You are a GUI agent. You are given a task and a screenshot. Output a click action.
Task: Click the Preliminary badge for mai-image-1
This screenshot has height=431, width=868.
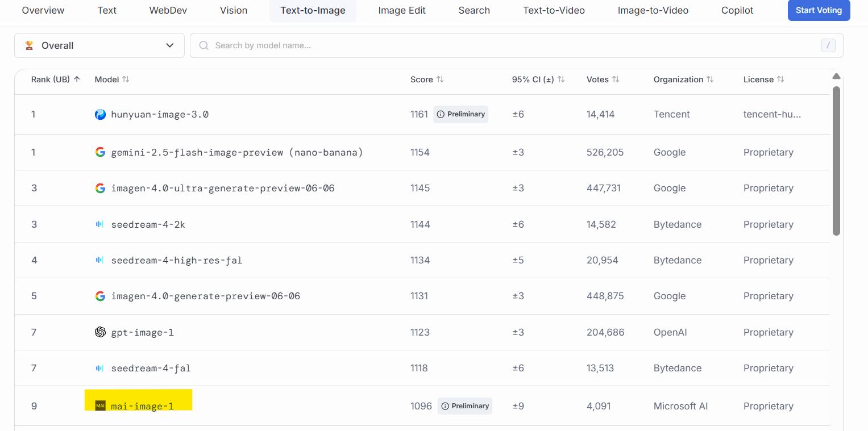[x=464, y=406]
